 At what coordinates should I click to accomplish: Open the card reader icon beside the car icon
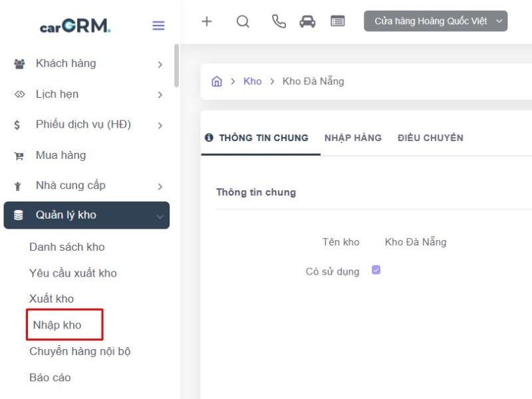tap(337, 21)
